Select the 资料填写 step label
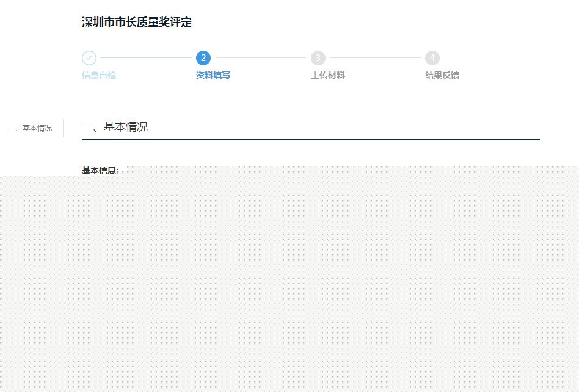This screenshot has width=579, height=392. (x=213, y=75)
